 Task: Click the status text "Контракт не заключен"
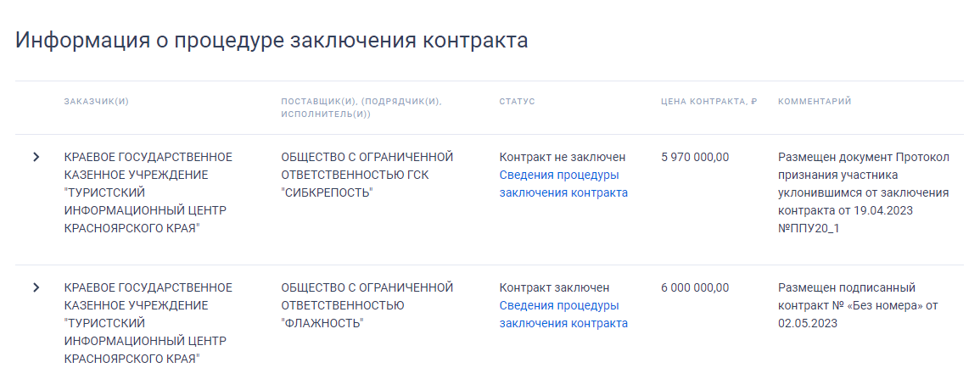point(562,157)
